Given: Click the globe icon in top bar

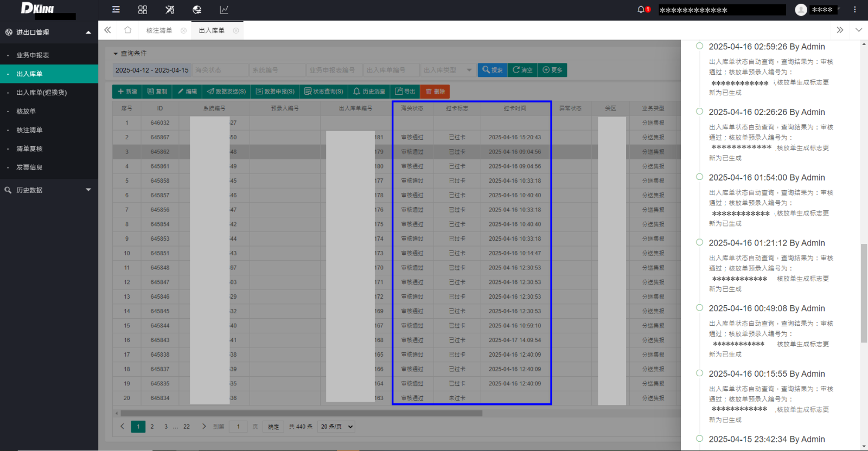Looking at the screenshot, I should (197, 10).
